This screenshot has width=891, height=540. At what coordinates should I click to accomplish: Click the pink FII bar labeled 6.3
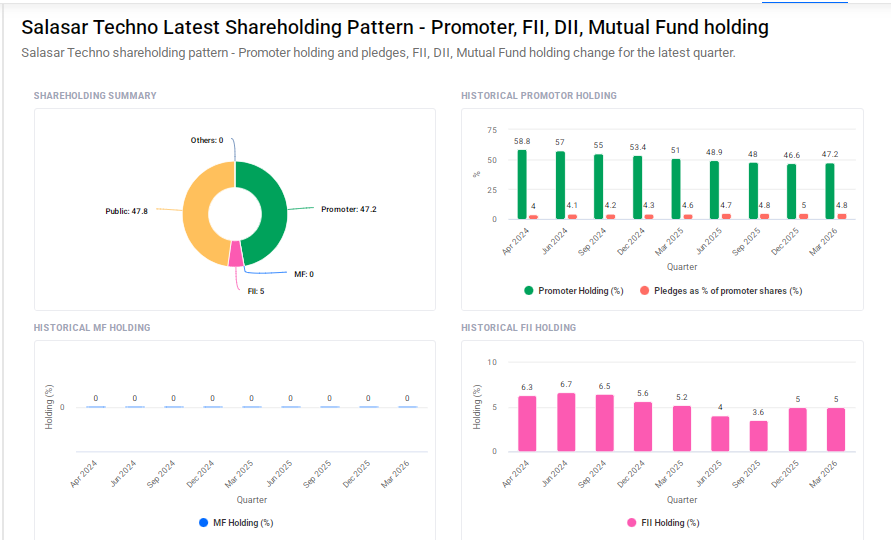[x=527, y=423]
